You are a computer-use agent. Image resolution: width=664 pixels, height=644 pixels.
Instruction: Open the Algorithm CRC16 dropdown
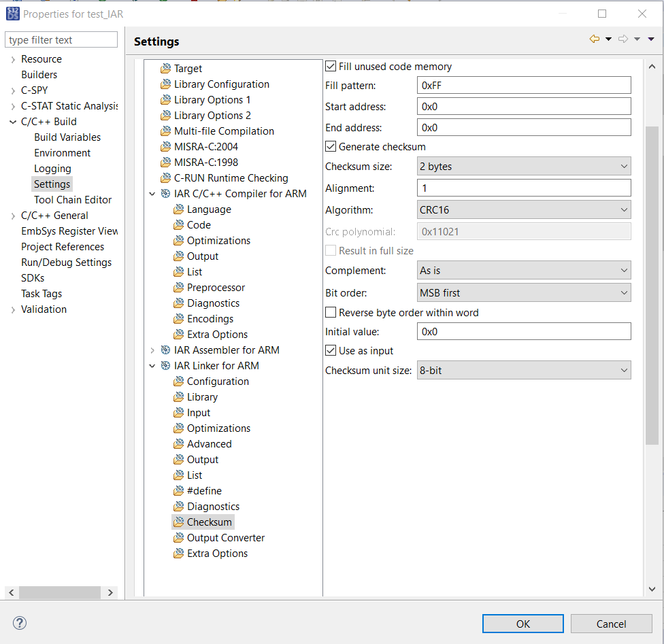(x=524, y=210)
